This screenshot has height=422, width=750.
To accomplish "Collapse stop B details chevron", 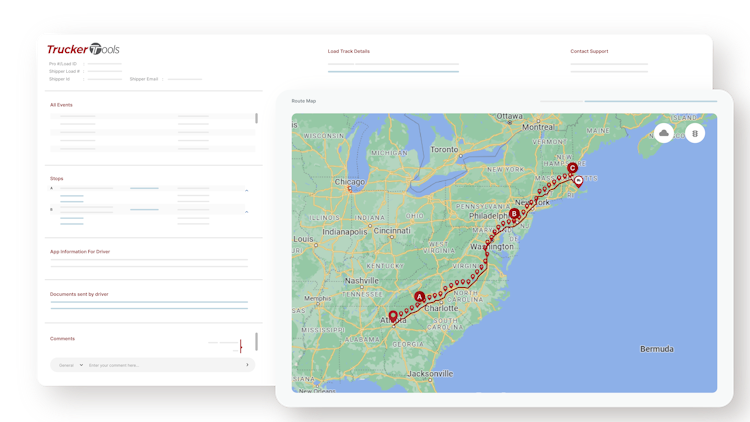I will [x=247, y=211].
